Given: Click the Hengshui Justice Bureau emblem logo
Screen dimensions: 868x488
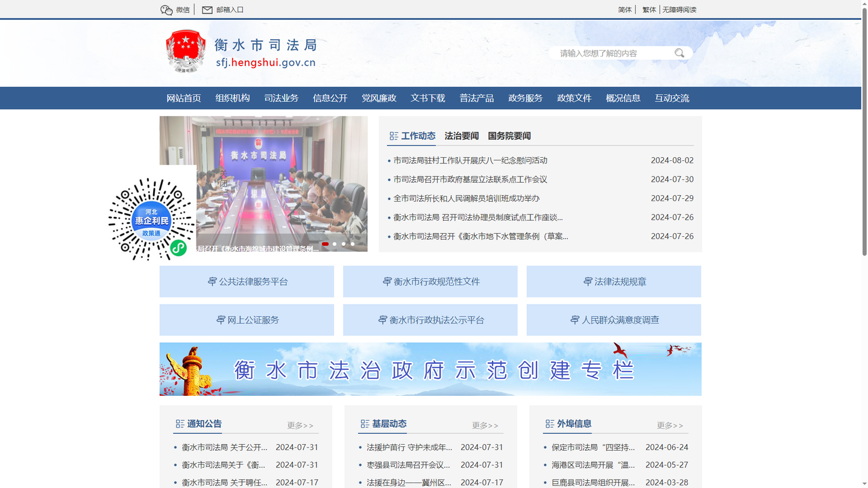Looking at the screenshot, I should [x=186, y=52].
